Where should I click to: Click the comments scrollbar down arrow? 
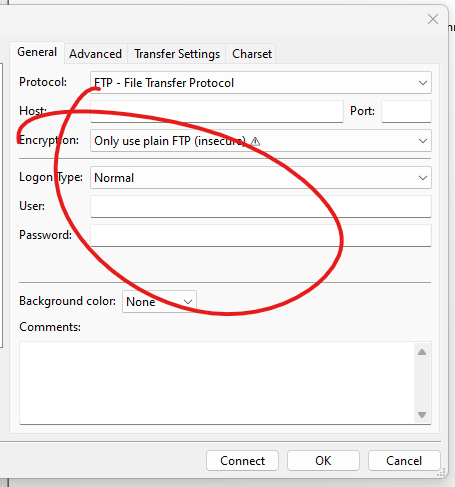coord(422,415)
